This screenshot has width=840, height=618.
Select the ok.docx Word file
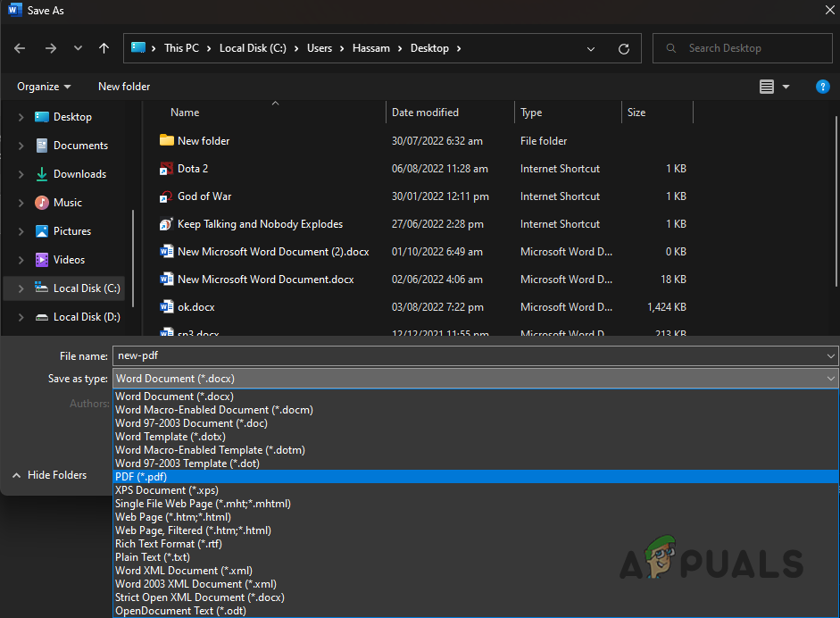(x=195, y=307)
